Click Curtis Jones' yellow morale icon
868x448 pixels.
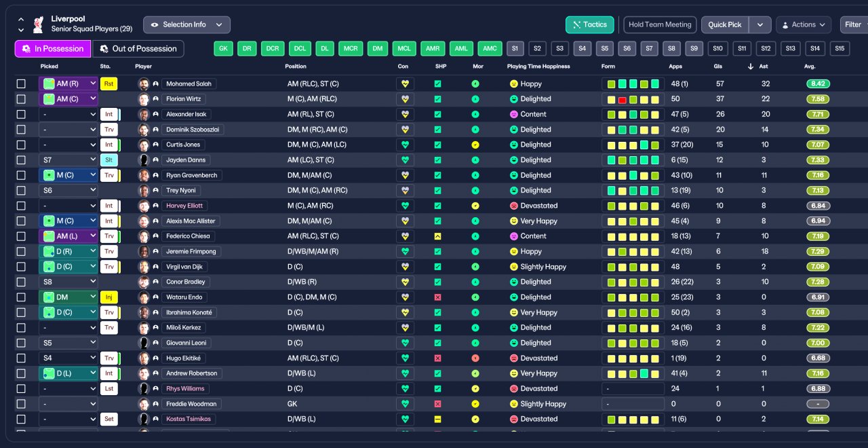475,145
